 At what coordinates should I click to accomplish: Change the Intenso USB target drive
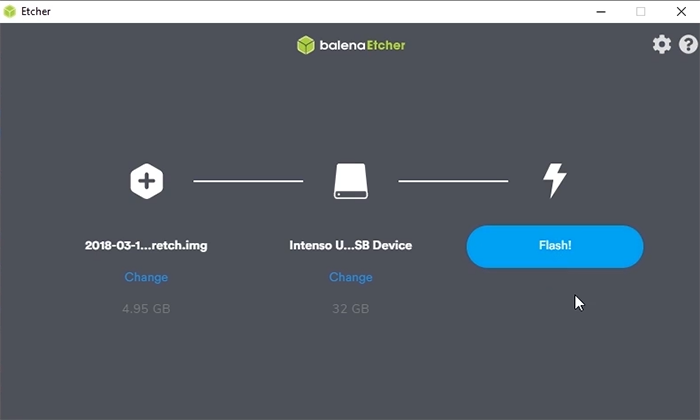351,277
